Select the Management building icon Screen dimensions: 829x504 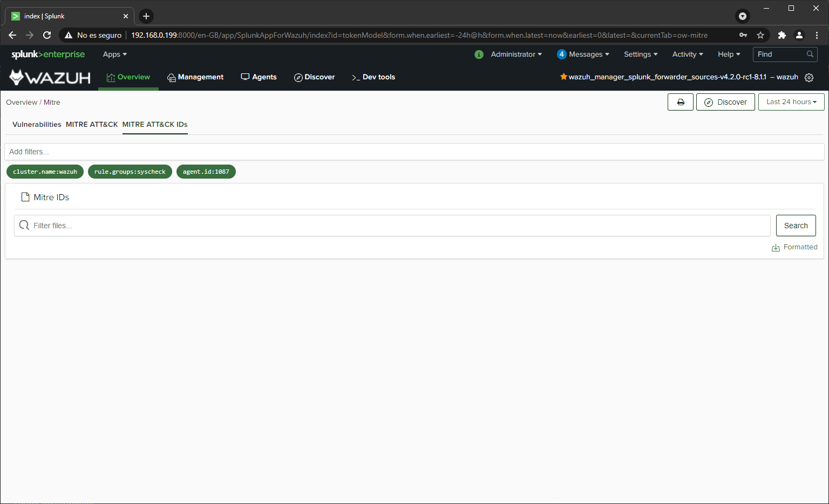pos(171,77)
